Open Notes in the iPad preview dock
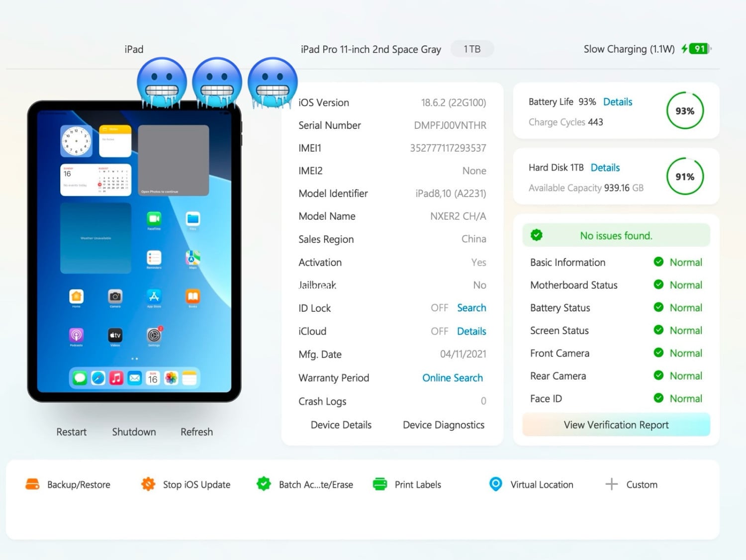The height and width of the screenshot is (560, 746). pyautogui.click(x=189, y=378)
